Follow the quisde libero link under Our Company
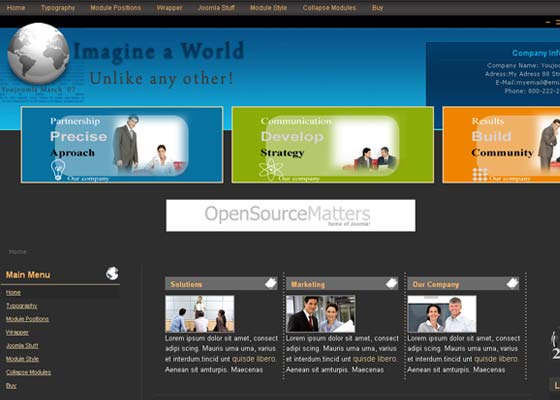The image size is (560, 400). pyautogui.click(x=496, y=359)
